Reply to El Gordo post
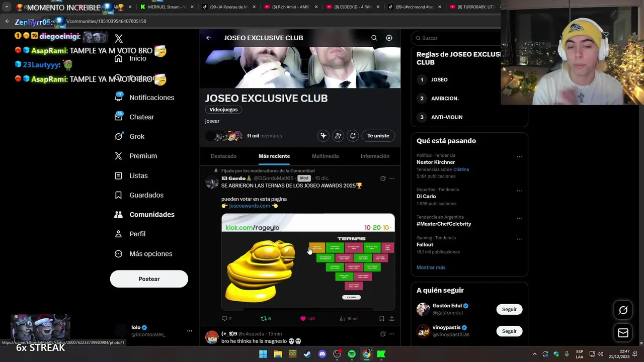Image resolution: width=644 pixels, height=362 pixels. coord(226,318)
